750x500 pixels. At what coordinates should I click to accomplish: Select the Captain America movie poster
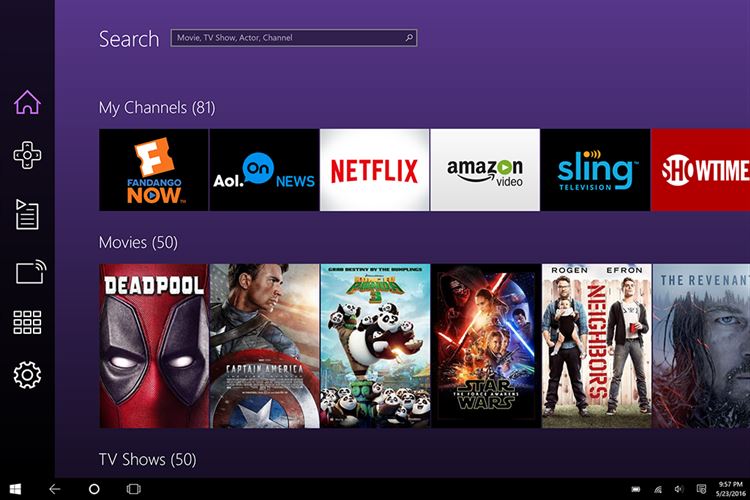(265, 346)
